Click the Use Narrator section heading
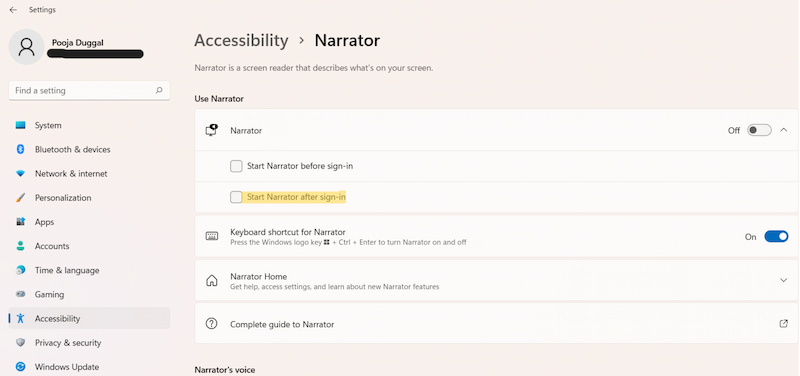The width and height of the screenshot is (800, 376). (219, 98)
